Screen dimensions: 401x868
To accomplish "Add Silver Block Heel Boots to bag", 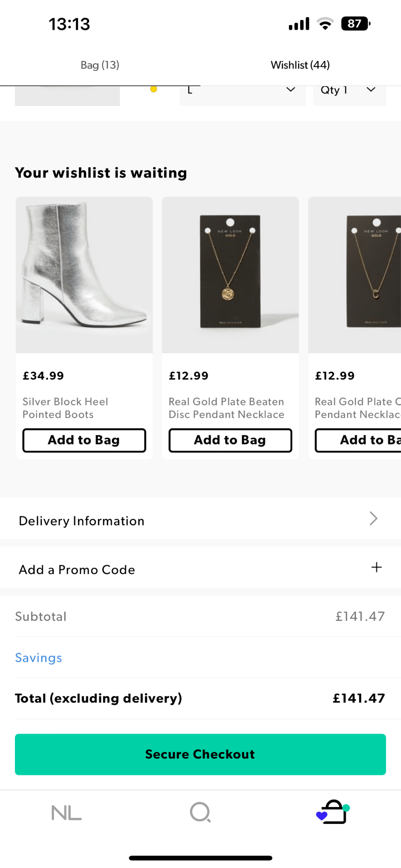I will (84, 440).
